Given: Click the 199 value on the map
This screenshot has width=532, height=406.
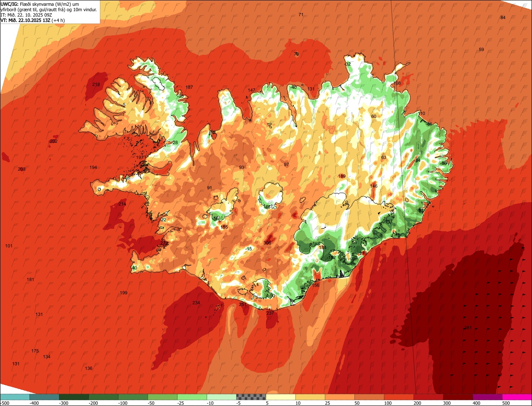Looking at the screenshot, I should tap(123, 293).
